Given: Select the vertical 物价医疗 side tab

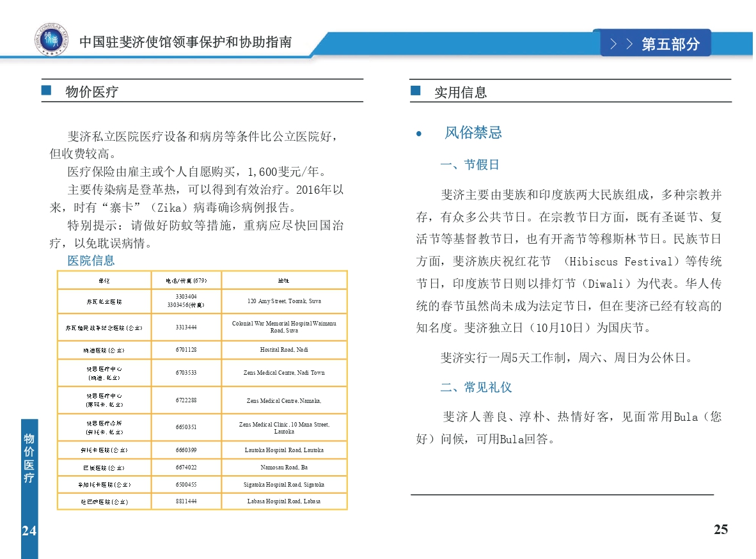Looking at the screenshot, I should (29, 458).
